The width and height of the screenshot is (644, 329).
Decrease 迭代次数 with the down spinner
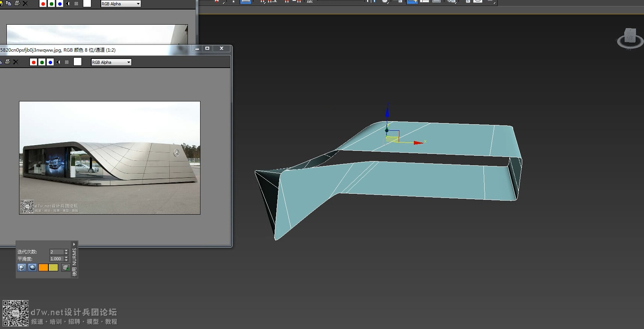[x=66, y=253]
